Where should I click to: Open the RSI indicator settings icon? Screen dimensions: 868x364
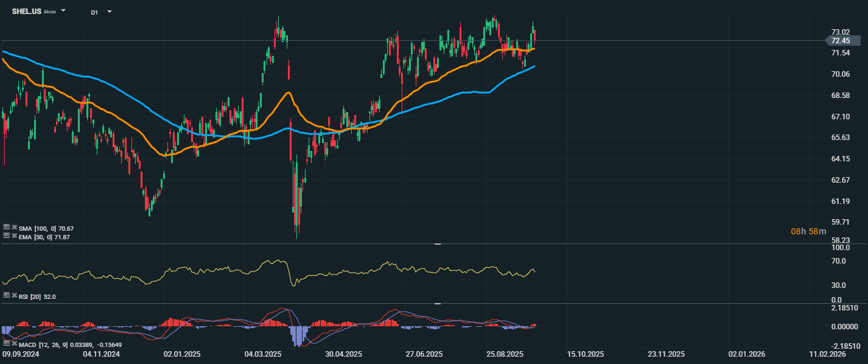pos(6,295)
